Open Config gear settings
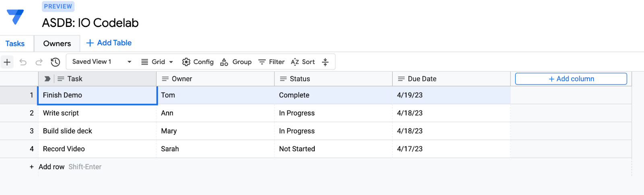 coord(198,62)
